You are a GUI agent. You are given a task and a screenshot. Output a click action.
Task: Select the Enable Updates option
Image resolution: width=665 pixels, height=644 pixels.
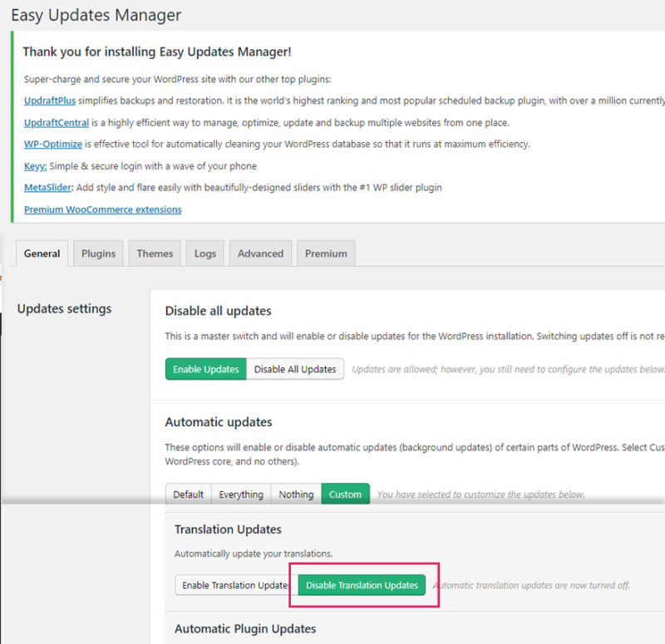tap(205, 369)
